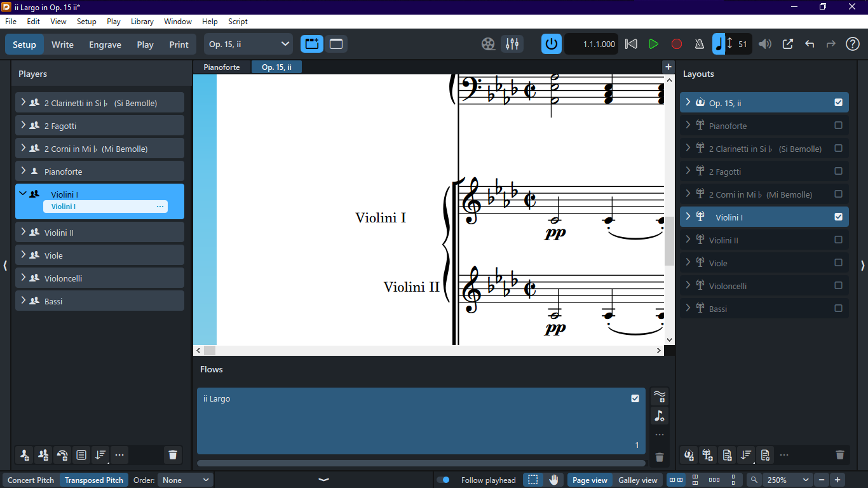Open notation options with the note-gear icon
This screenshot has height=488, width=868.
pyautogui.click(x=660, y=416)
